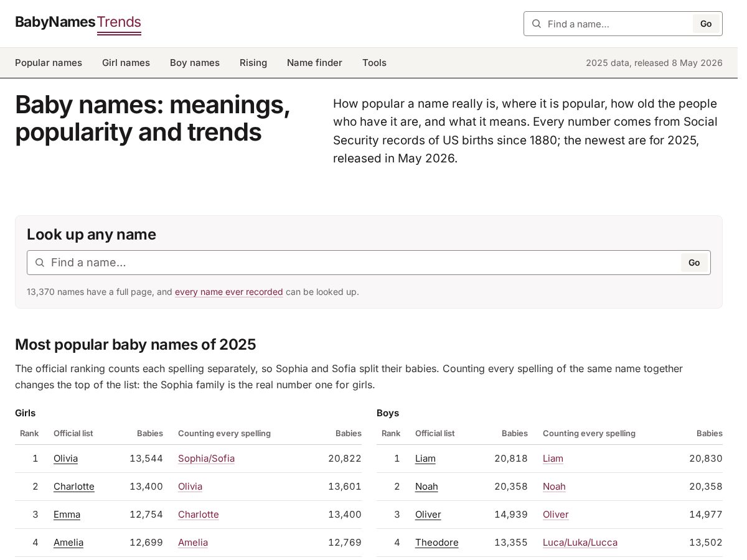747x560 pixels.
Task: Click the 13,544 babies count for Olivia
Action: [146, 459]
